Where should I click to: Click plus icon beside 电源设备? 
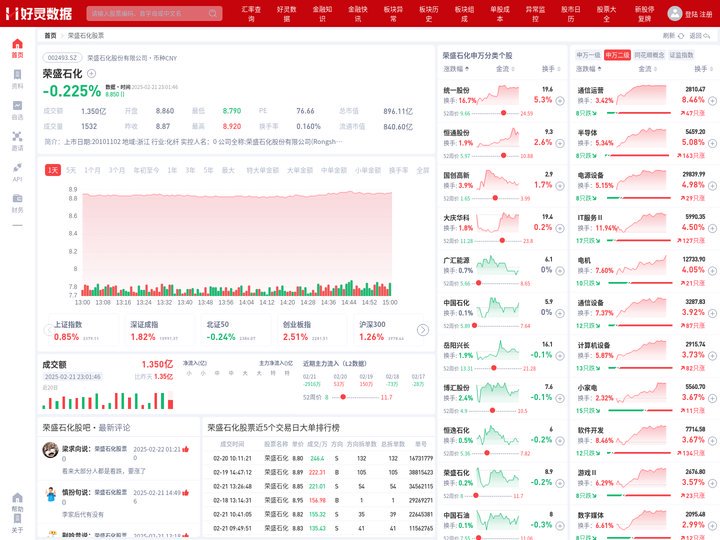click(712, 186)
